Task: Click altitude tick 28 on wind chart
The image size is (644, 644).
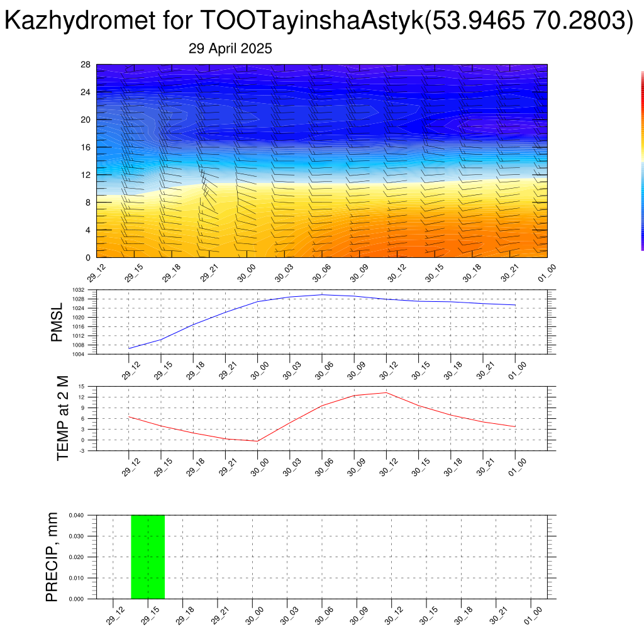Action: coord(86,65)
